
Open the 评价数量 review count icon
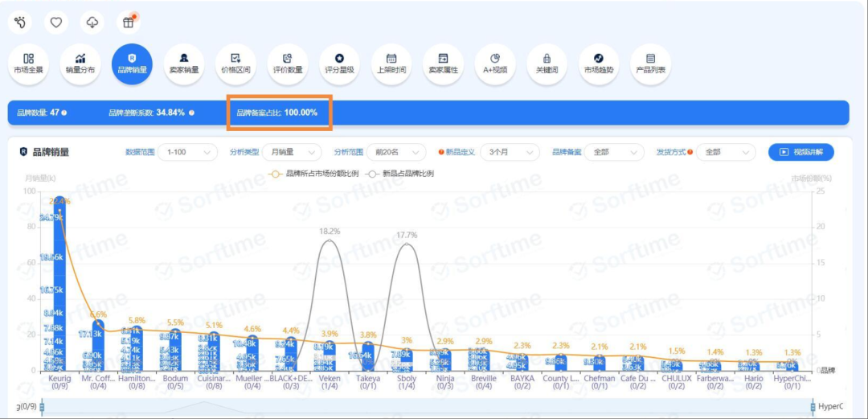pyautogui.click(x=287, y=64)
